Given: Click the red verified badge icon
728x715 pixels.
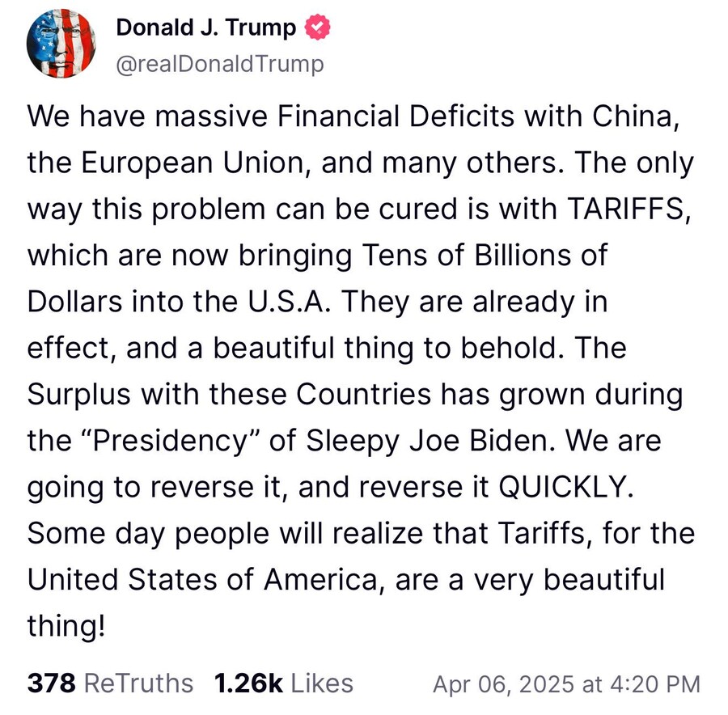Looking at the screenshot, I should (x=316, y=28).
